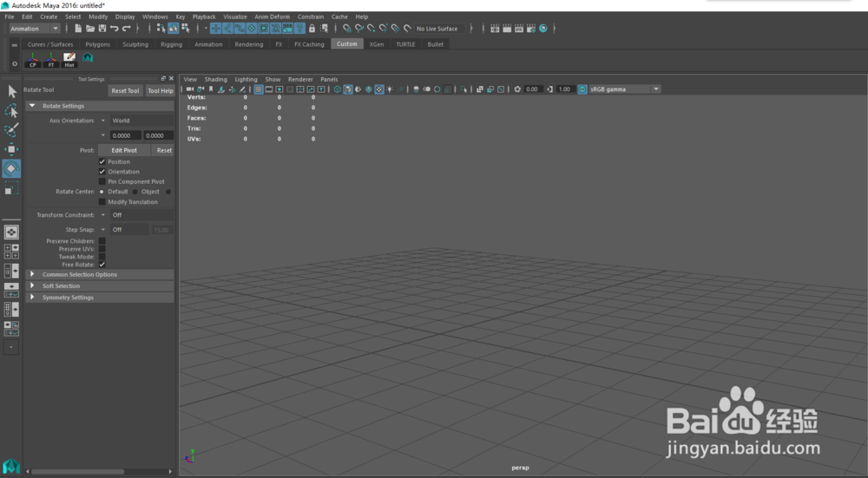Toggle the lock selection padlock icon
The width and height of the screenshot is (868, 478).
tap(312, 29)
